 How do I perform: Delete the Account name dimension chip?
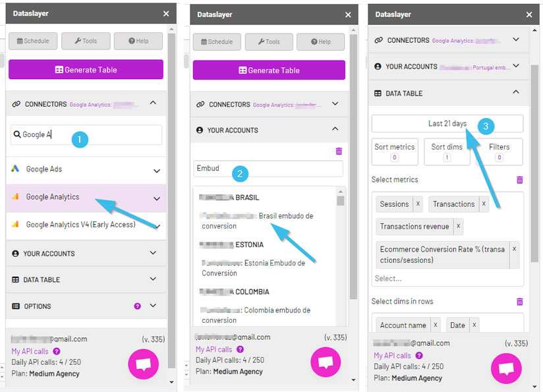coord(436,325)
